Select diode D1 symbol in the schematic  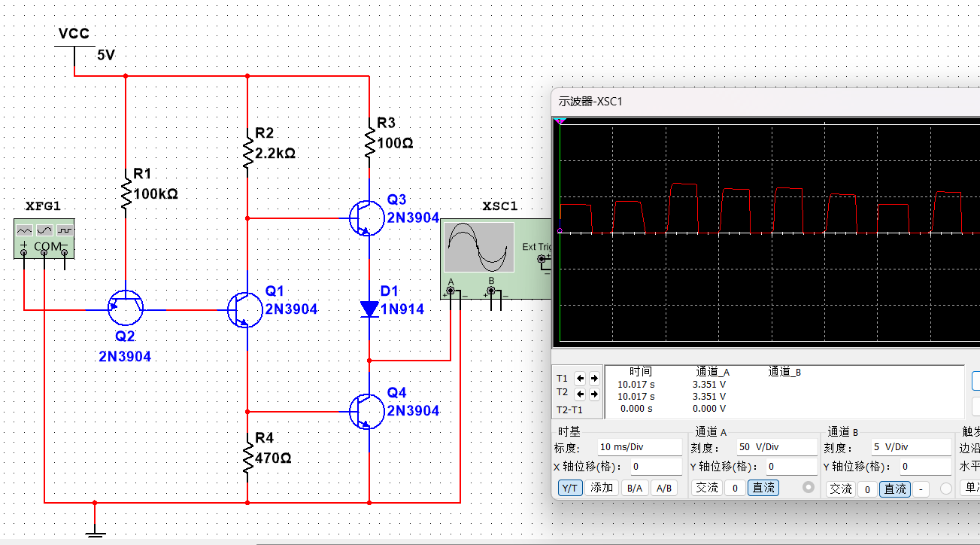coord(369,309)
